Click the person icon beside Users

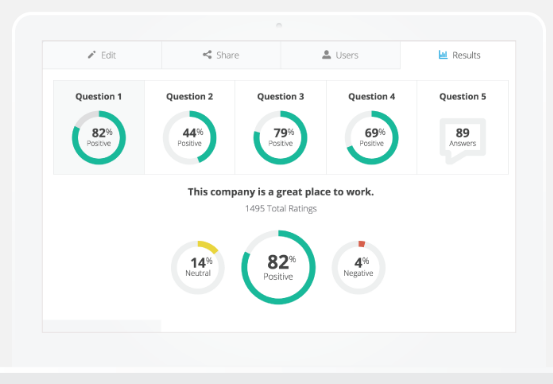327,55
